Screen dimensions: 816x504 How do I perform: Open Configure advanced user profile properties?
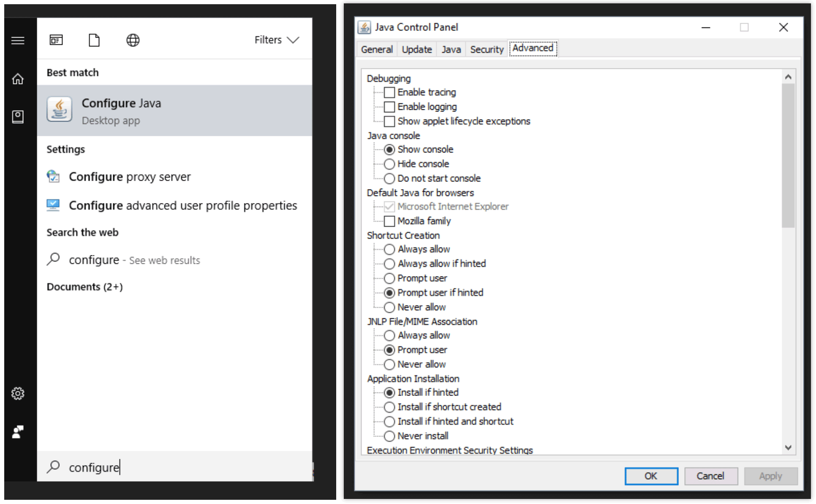182,206
